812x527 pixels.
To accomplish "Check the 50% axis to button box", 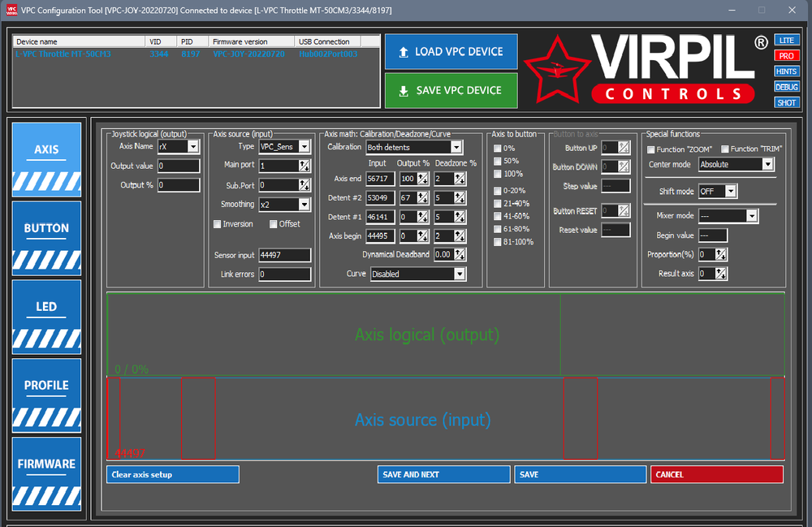I will pos(498,161).
